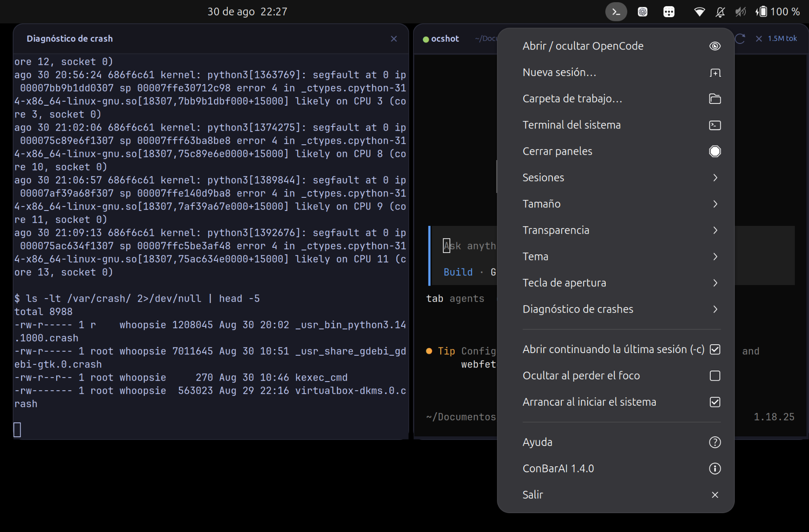Screen dimensions: 809x532
Task: Open the Tecla de apertura submenu label
Action: click(x=564, y=283)
